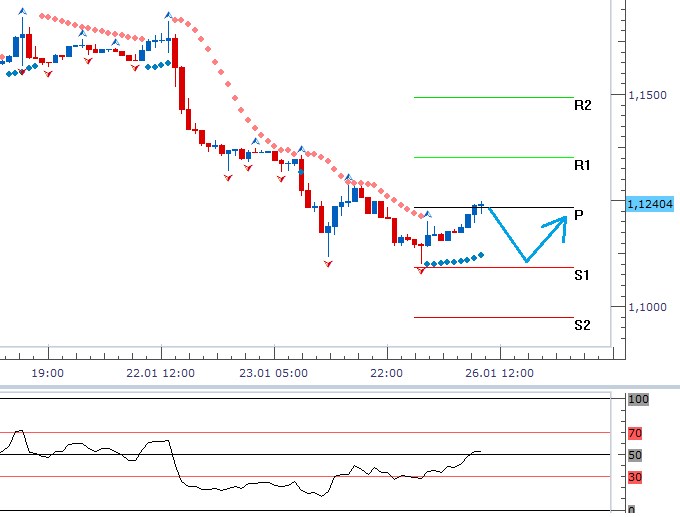
Task: Click the S2 support level label
Action: point(582,325)
